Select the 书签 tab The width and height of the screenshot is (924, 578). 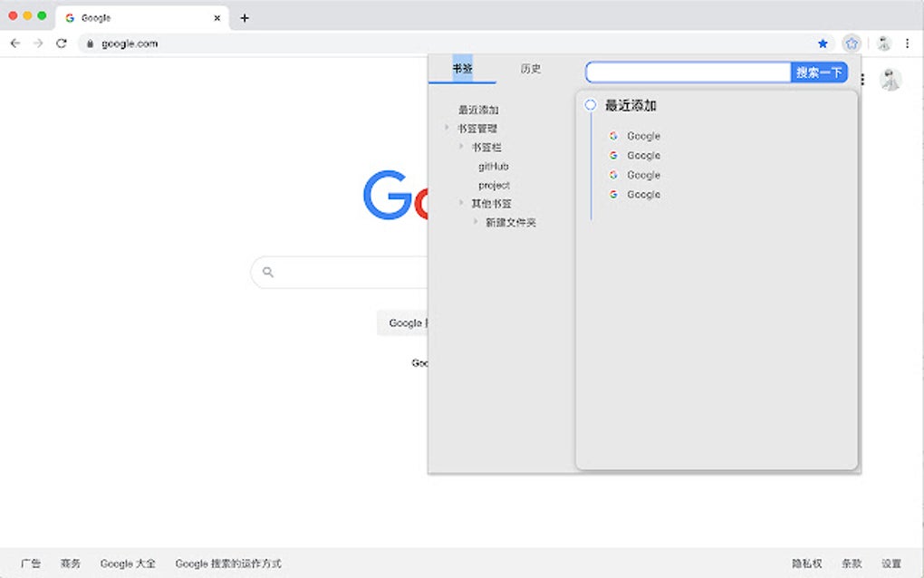coord(462,69)
